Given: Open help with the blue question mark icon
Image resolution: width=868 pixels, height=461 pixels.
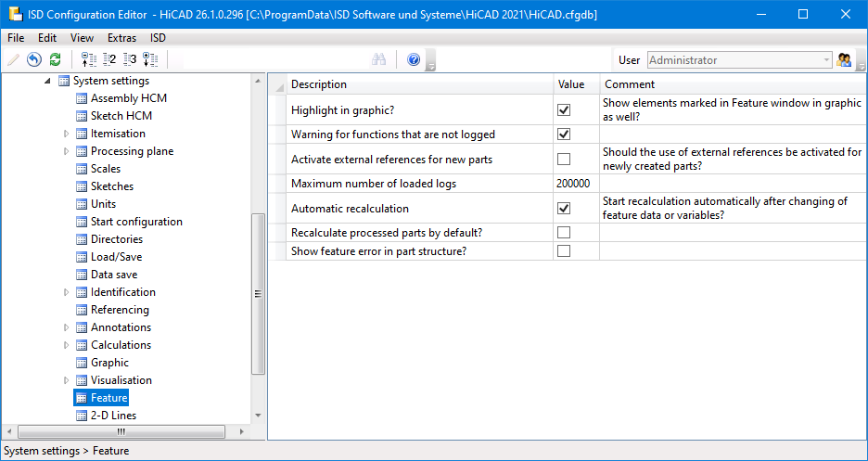Looking at the screenshot, I should (414, 59).
